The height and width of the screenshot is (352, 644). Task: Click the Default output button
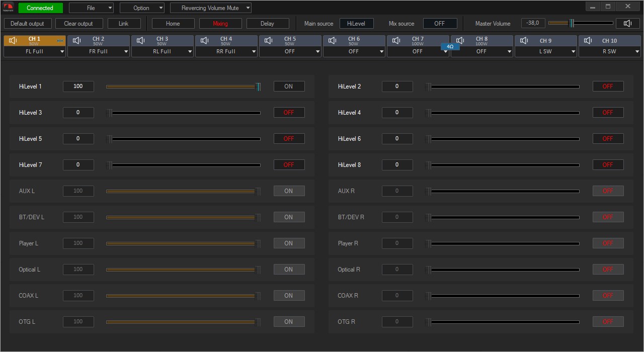pyautogui.click(x=27, y=24)
